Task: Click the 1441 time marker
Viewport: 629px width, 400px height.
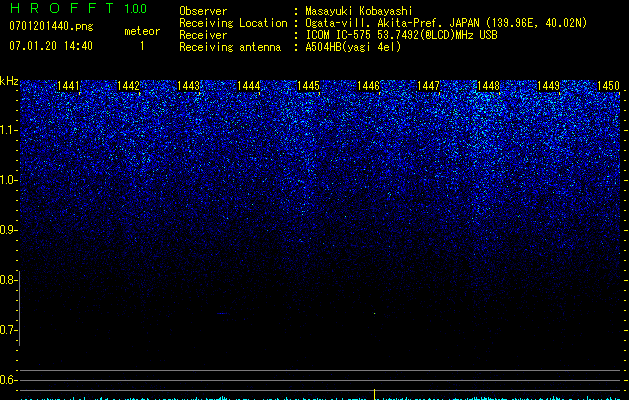Action: click(x=68, y=86)
